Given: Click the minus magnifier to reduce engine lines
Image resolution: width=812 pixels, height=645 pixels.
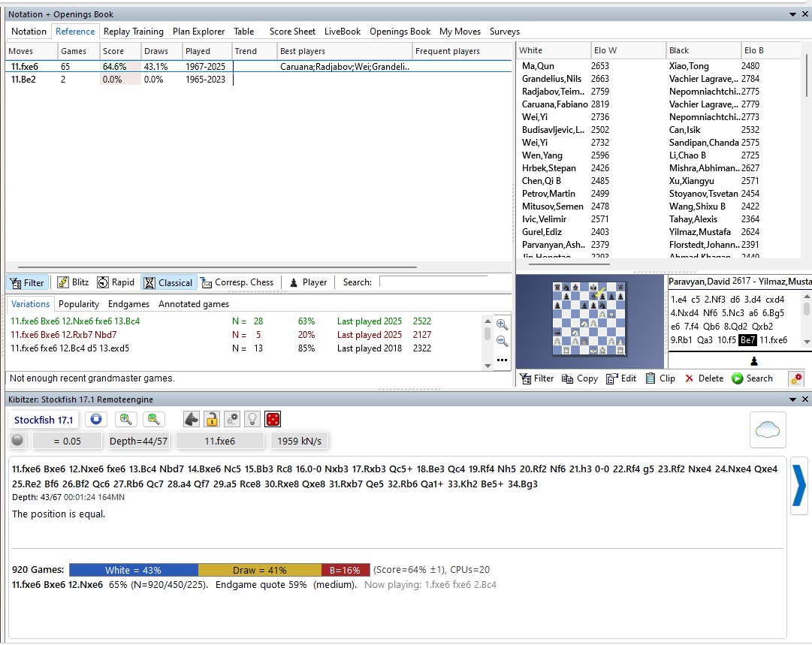Looking at the screenshot, I should [153, 420].
